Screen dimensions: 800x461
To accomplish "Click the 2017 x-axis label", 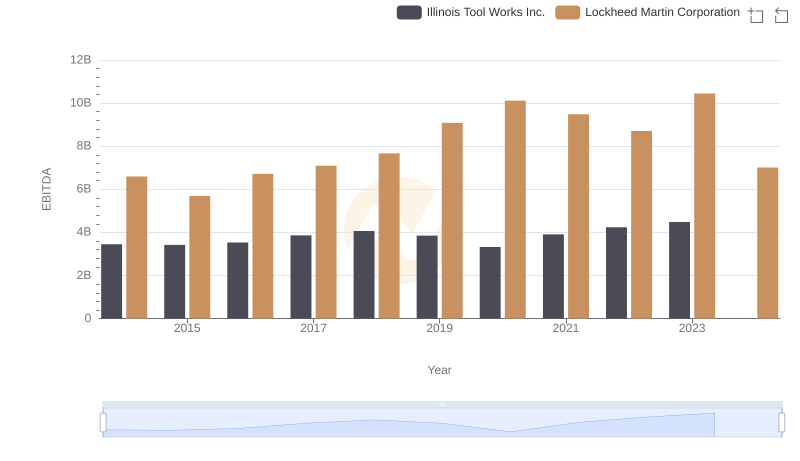I will (x=313, y=328).
